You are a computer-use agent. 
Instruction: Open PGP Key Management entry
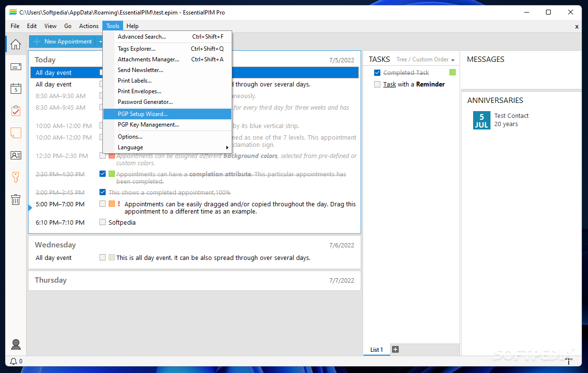(167, 125)
